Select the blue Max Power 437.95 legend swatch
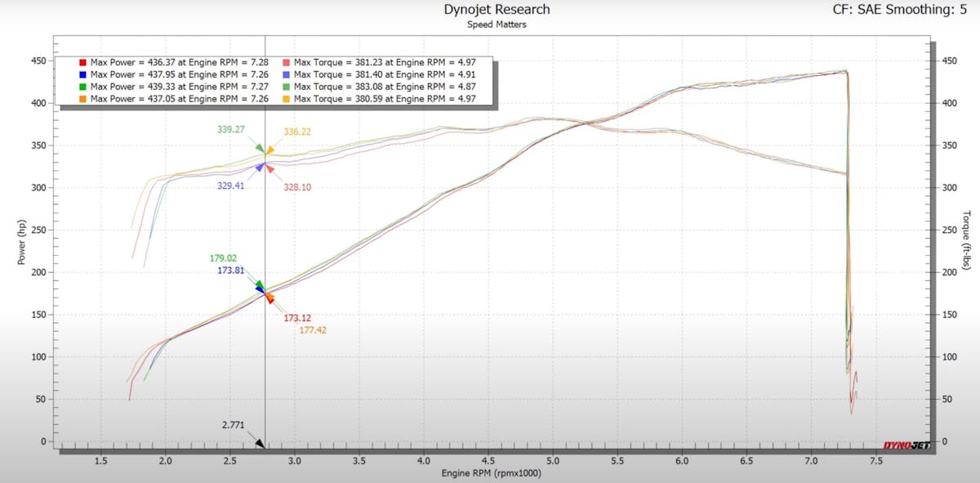Image resolution: width=980 pixels, height=483 pixels. pos(82,74)
